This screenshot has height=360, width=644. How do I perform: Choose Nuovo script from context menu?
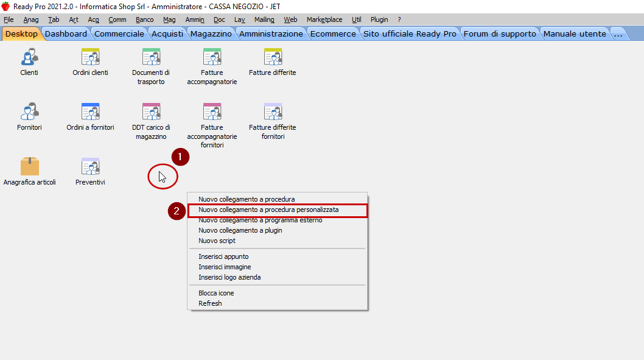(277, 241)
